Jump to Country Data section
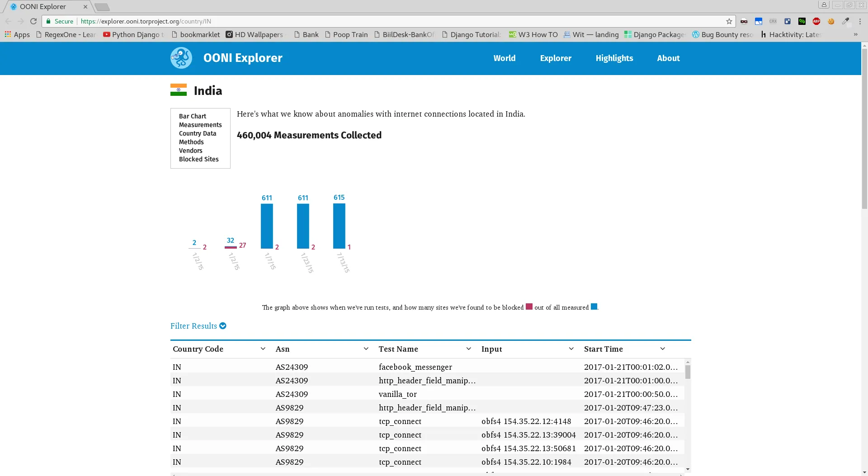Screen dimensions: 868x476 [x=198, y=133]
